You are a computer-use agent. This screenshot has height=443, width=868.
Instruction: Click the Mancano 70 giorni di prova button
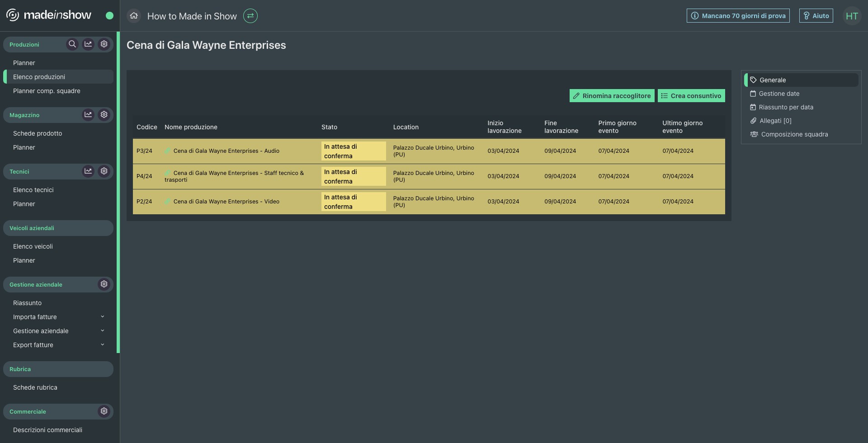click(738, 16)
